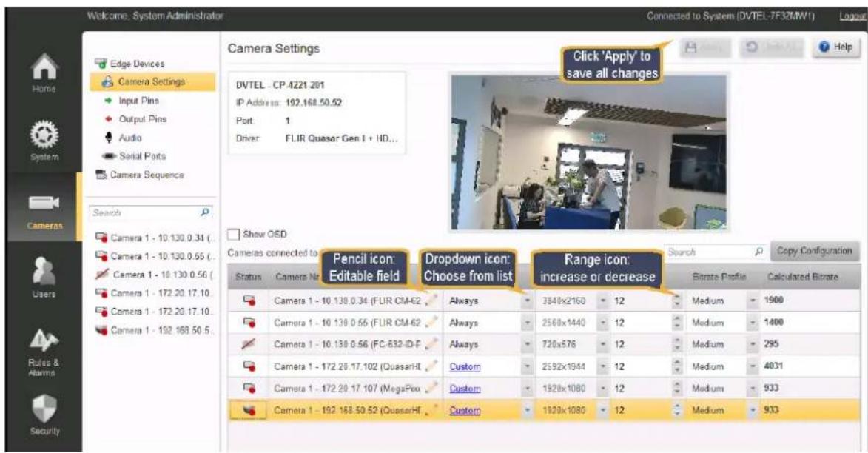Screen dimensions: 868x453
Task: Open the 2560x1440 resolution dropdown
Action: point(603,322)
